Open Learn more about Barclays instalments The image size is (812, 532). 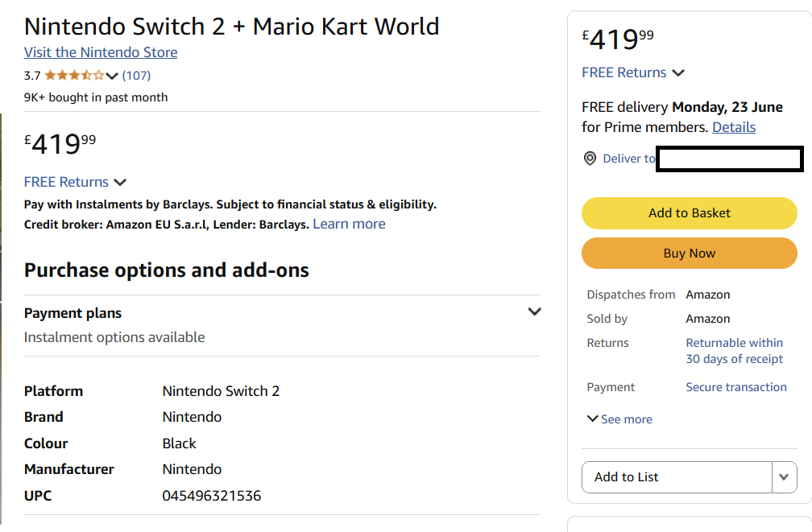coord(349,224)
